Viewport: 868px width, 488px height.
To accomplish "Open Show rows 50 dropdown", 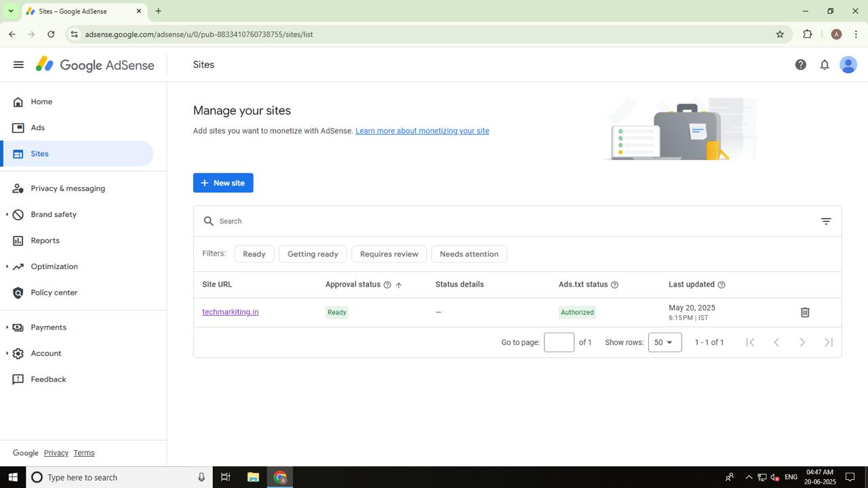I will [665, 342].
